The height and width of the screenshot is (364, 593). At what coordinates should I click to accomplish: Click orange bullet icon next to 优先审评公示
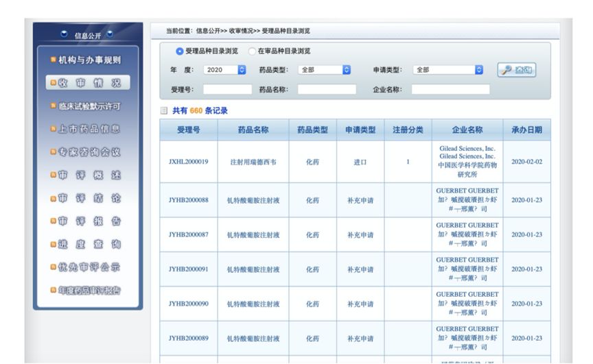pyautogui.click(x=53, y=267)
